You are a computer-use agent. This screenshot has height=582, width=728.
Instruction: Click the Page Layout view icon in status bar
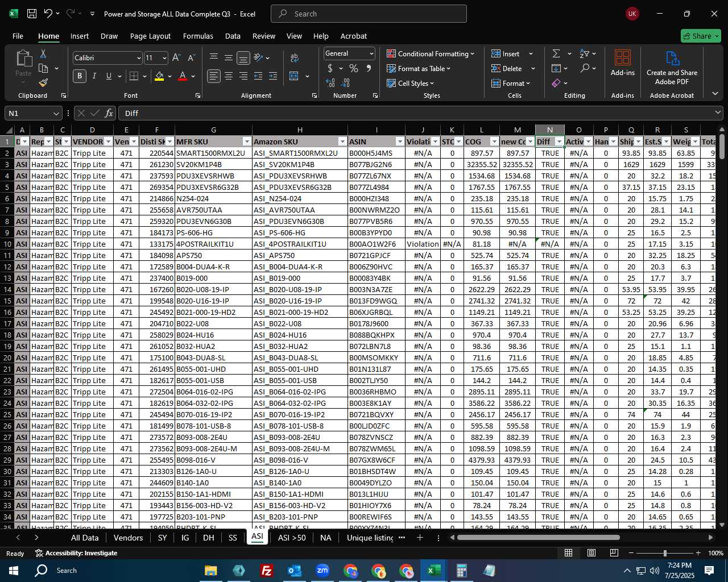click(x=591, y=553)
